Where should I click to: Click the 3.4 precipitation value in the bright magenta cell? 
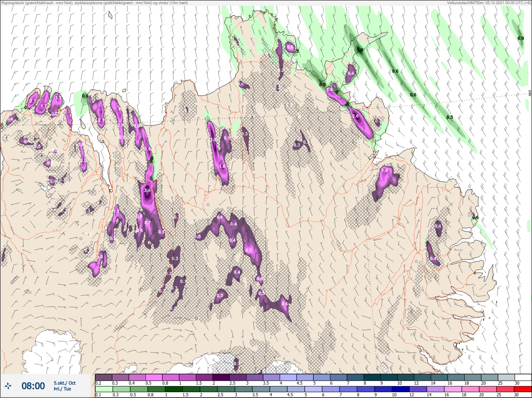point(147,190)
